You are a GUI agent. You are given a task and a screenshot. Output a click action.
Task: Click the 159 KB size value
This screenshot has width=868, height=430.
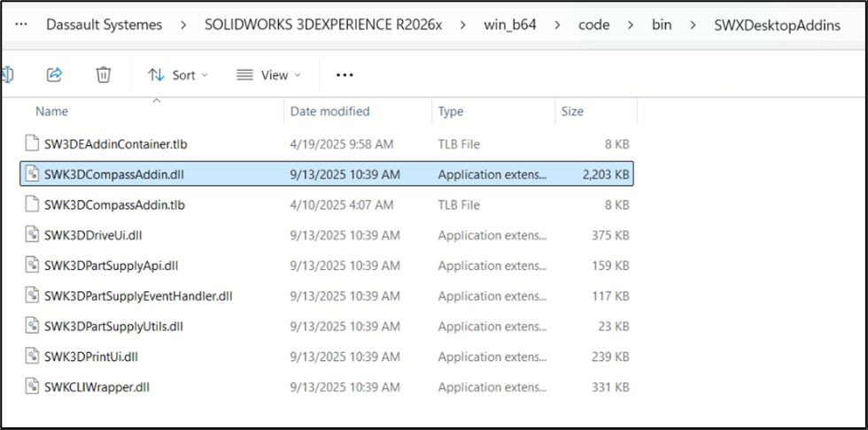coord(610,265)
